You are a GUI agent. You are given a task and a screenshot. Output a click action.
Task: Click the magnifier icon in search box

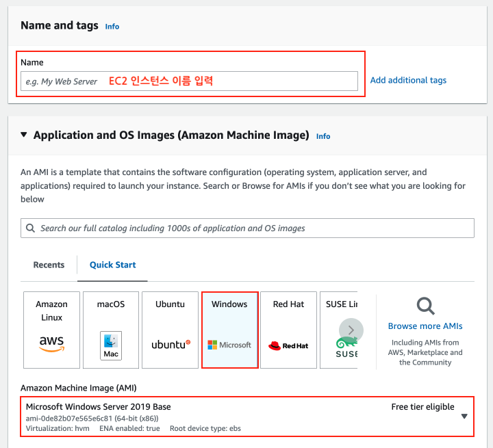pos(31,228)
